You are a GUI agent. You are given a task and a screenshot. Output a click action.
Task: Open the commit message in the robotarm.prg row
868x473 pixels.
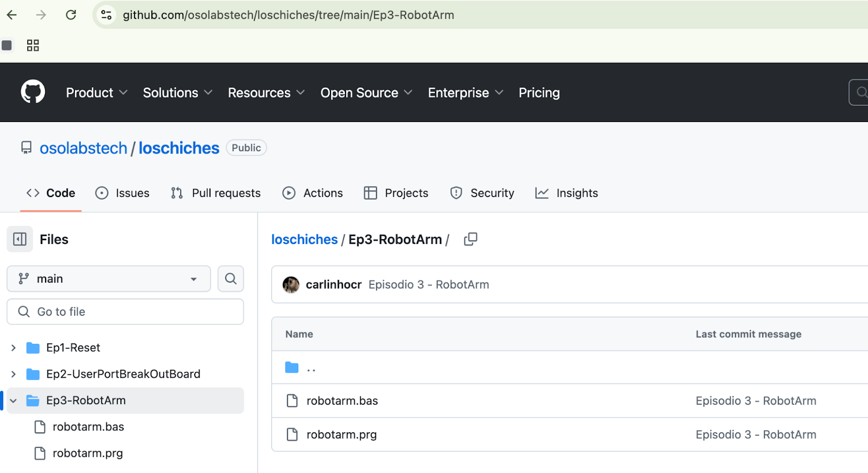tap(756, 434)
